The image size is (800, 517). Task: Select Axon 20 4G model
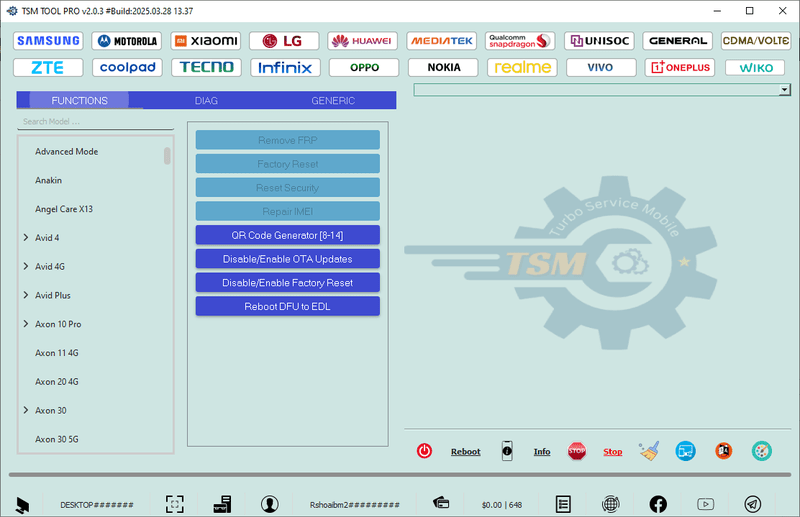(x=57, y=382)
